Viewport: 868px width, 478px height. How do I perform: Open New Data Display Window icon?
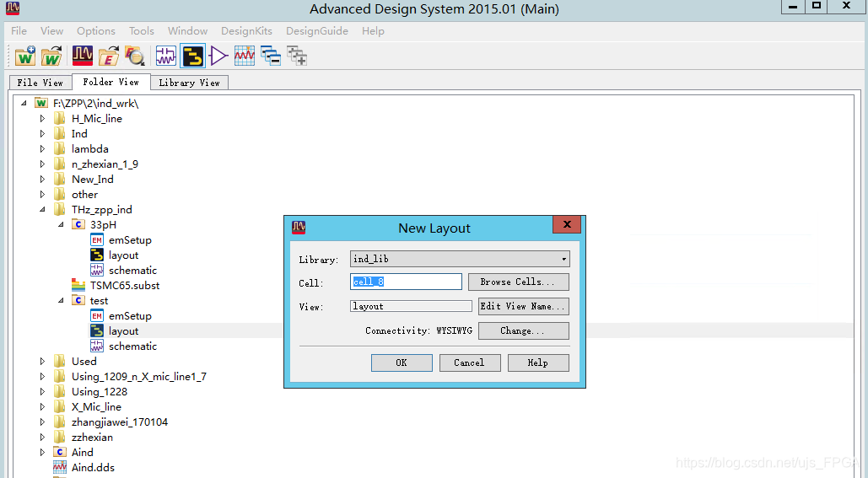click(245, 56)
